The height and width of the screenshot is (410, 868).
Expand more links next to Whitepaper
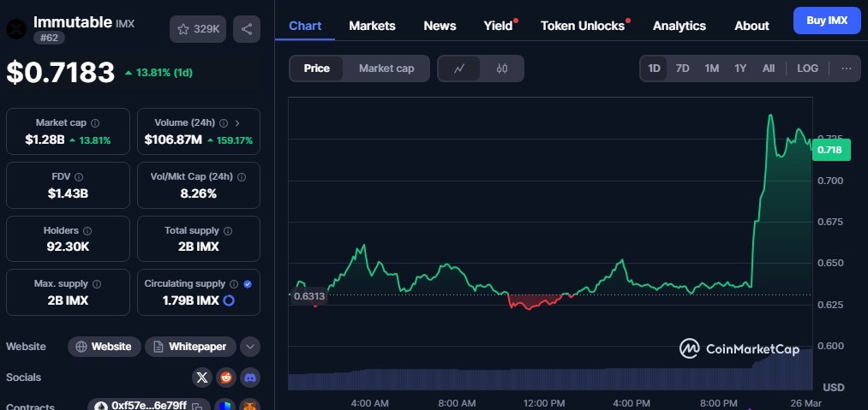tap(249, 347)
